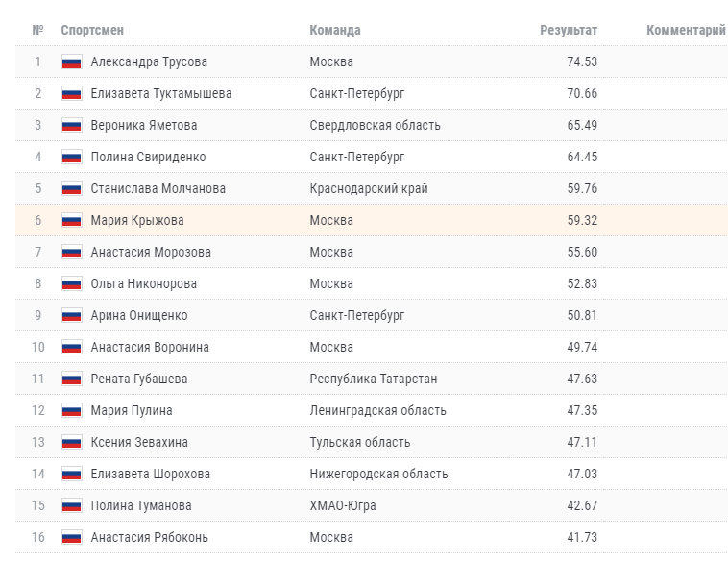
Task: Click the flag next to Вероника Яметова
Action: [x=72, y=126]
